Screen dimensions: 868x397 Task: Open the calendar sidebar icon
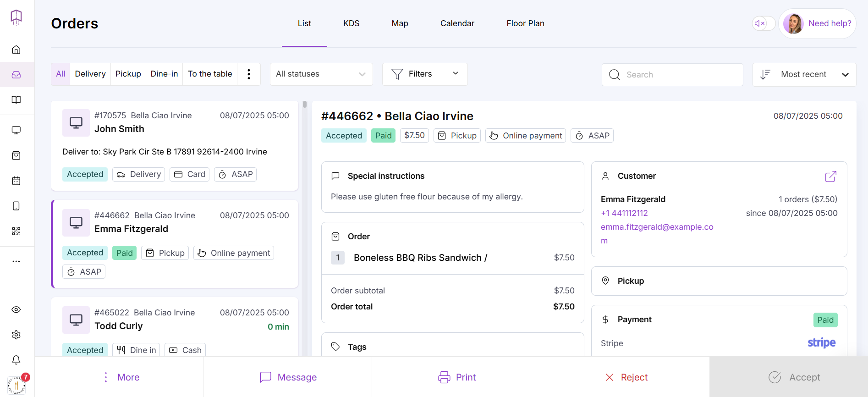pos(16,181)
